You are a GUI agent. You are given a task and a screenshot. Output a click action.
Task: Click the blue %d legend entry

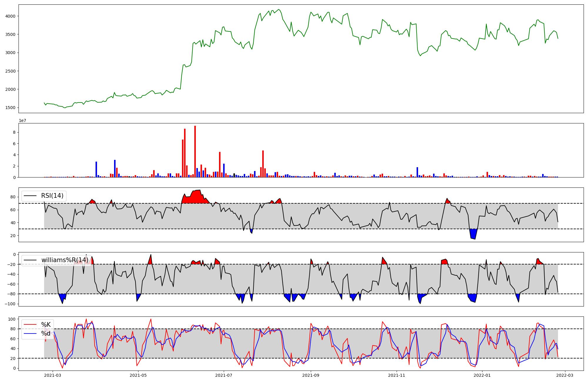point(46,334)
